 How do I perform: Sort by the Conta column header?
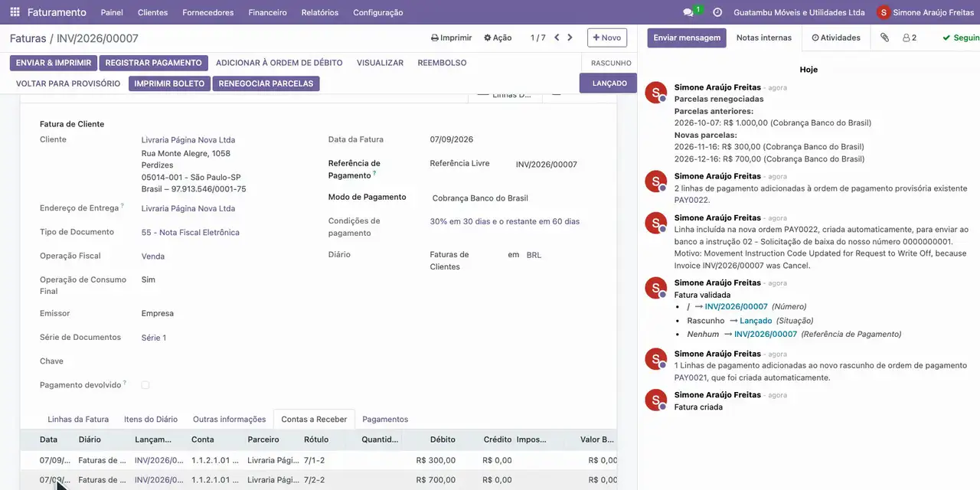click(203, 440)
